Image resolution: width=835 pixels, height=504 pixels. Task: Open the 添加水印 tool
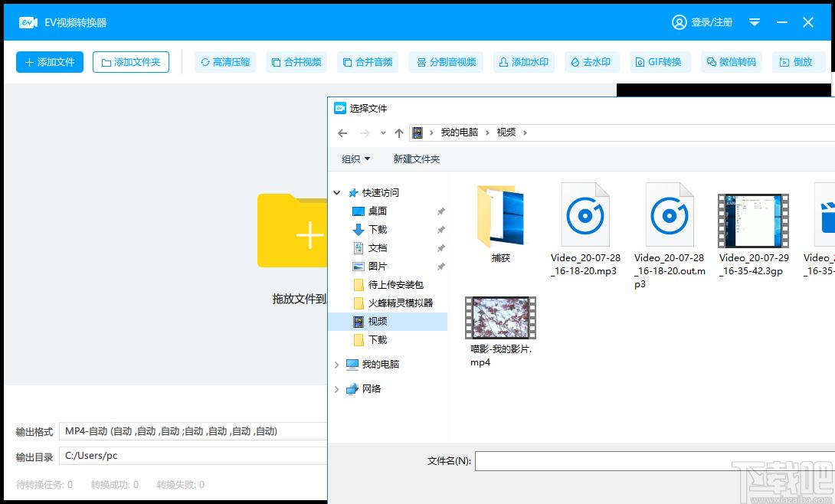(524, 62)
